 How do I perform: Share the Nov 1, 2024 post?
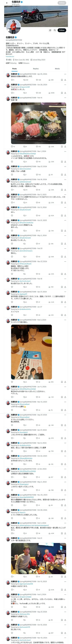pyautogui.click(x=65, y=162)
